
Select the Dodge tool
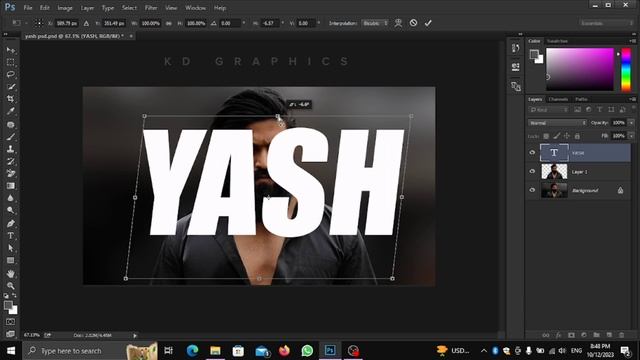tap(11, 210)
